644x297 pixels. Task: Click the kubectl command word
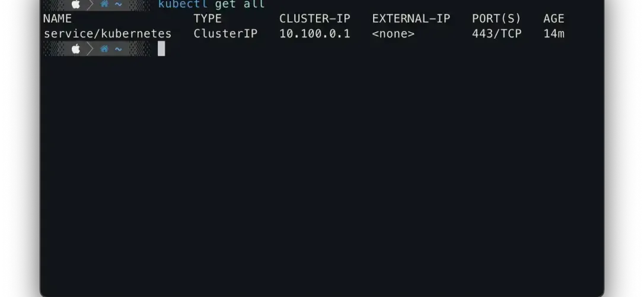pyautogui.click(x=183, y=4)
